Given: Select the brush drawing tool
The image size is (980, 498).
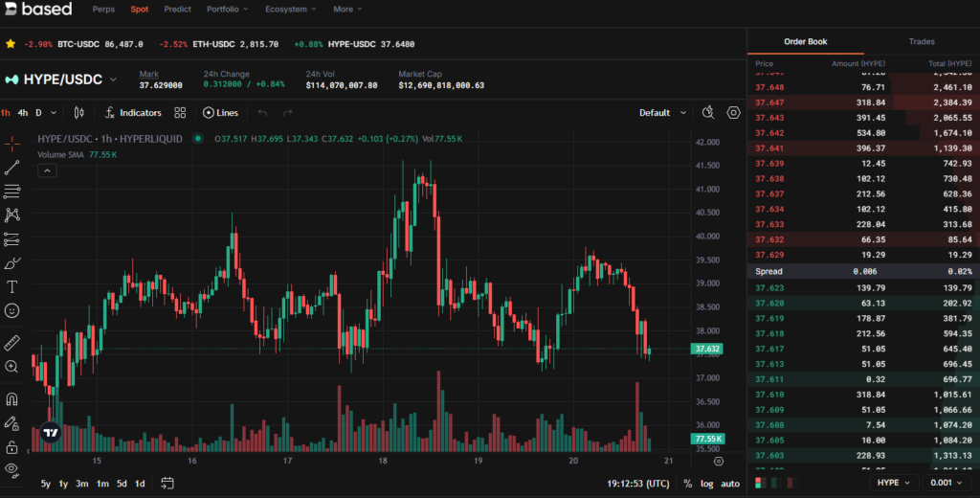Looking at the screenshot, I should tap(12, 262).
